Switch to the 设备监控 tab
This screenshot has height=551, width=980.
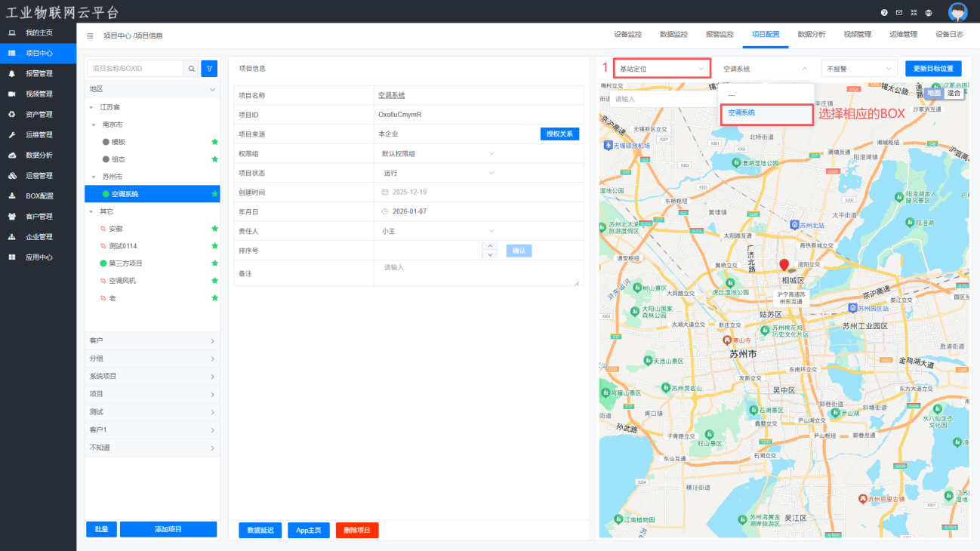(627, 35)
